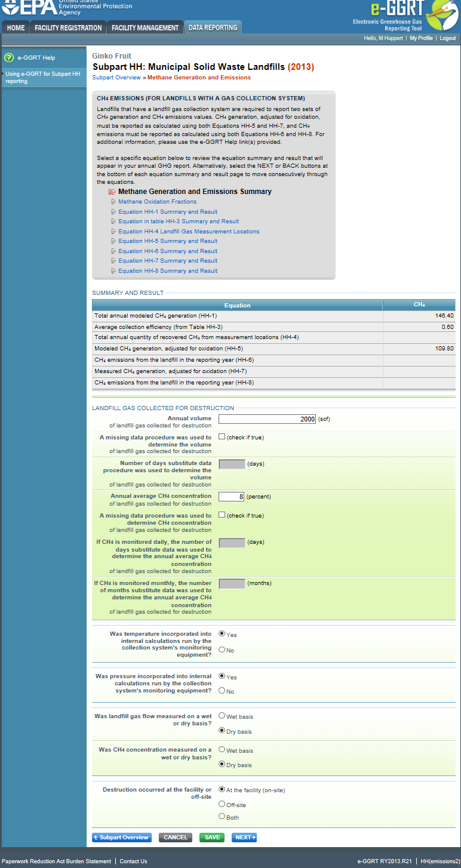The width and height of the screenshot is (461, 868).
Task: Select Off-site destruction option
Action: tap(222, 804)
